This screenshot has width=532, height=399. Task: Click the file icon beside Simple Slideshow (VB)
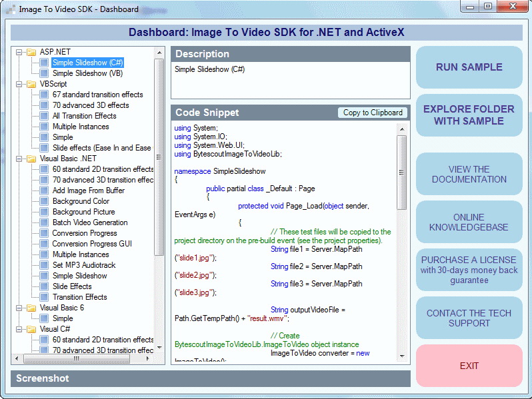(44, 73)
